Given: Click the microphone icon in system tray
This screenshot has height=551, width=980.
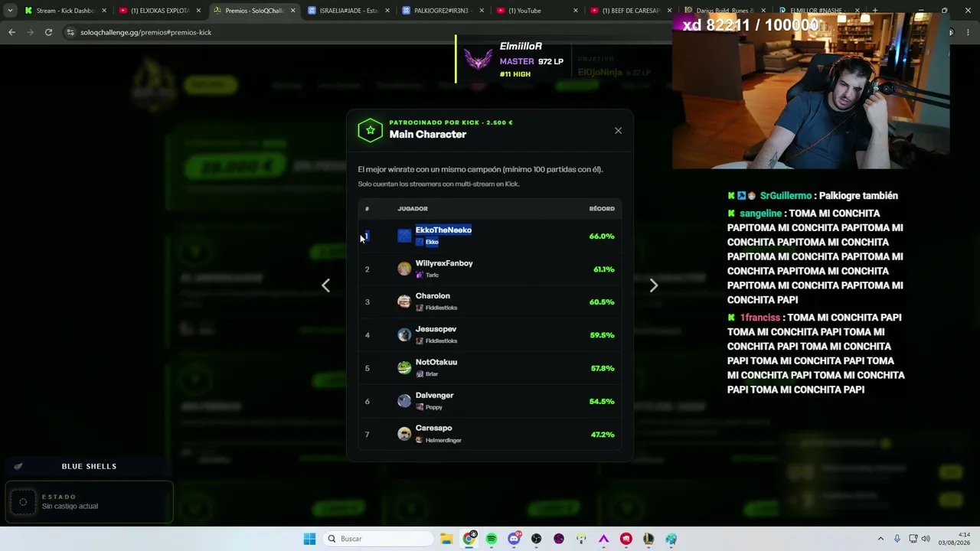Looking at the screenshot, I should [897, 539].
